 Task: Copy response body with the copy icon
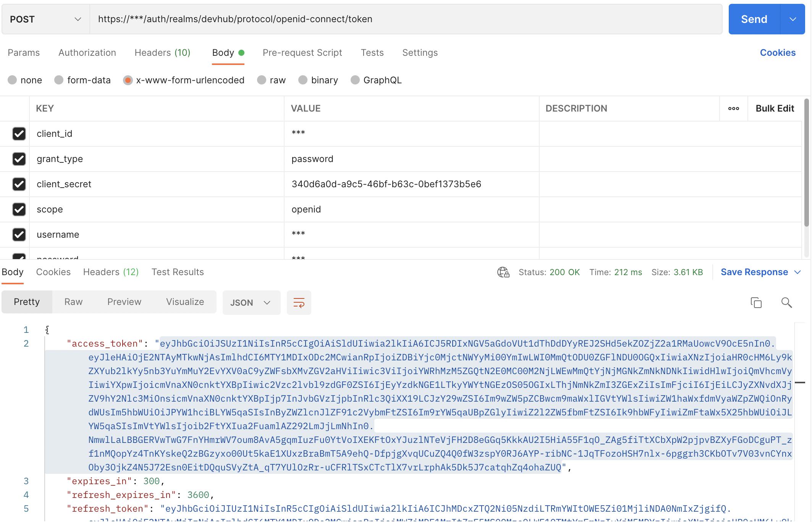click(756, 303)
